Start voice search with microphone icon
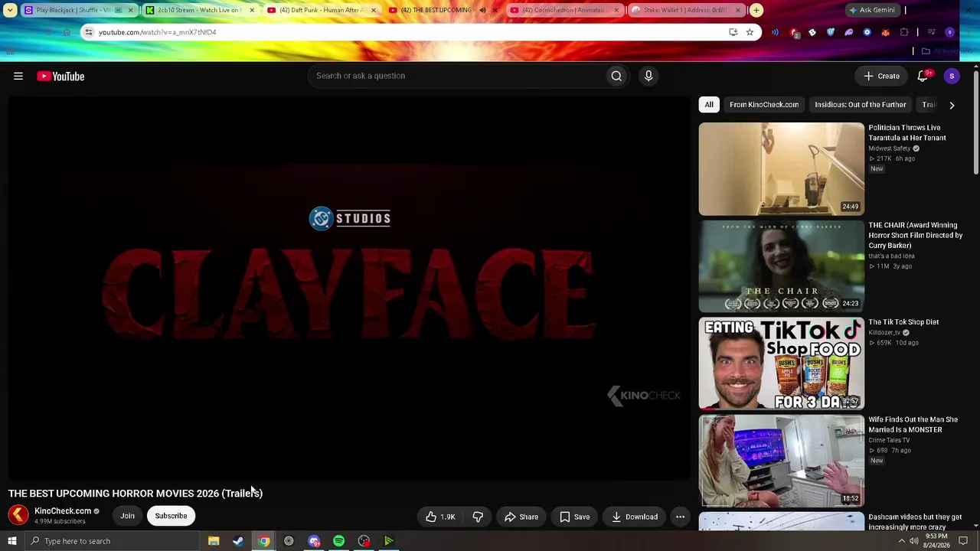 648,76
